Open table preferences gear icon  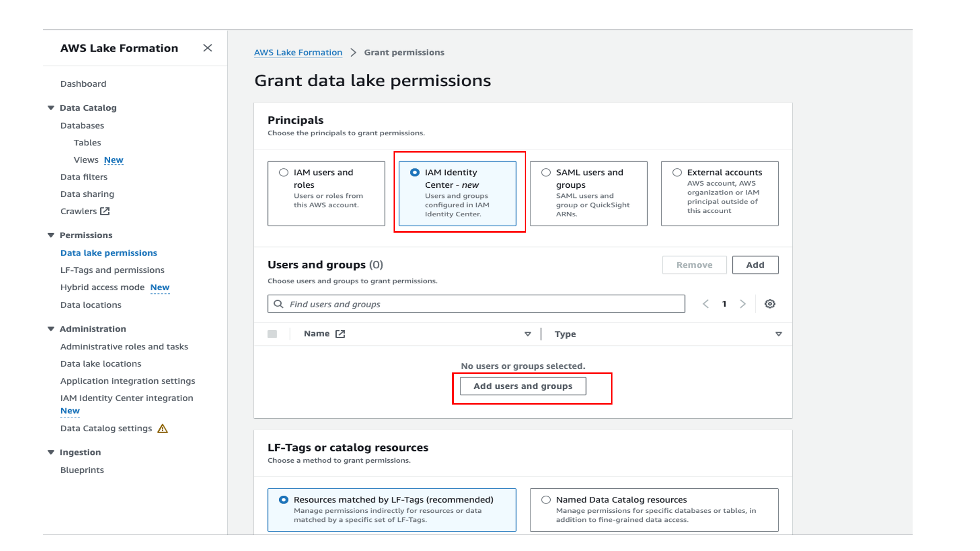(x=770, y=304)
